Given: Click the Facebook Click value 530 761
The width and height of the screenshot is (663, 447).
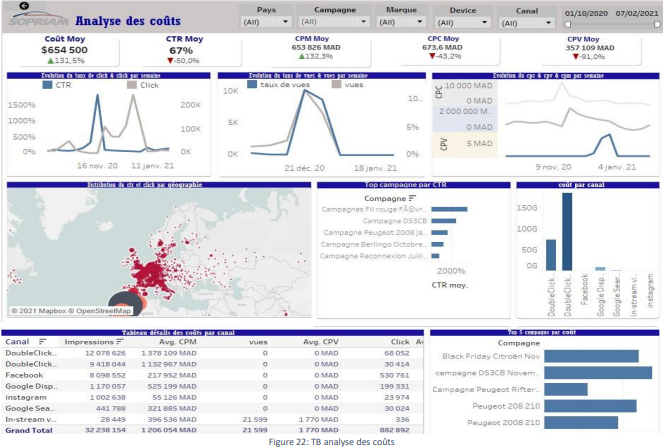Looking at the screenshot, I should 395,375.
